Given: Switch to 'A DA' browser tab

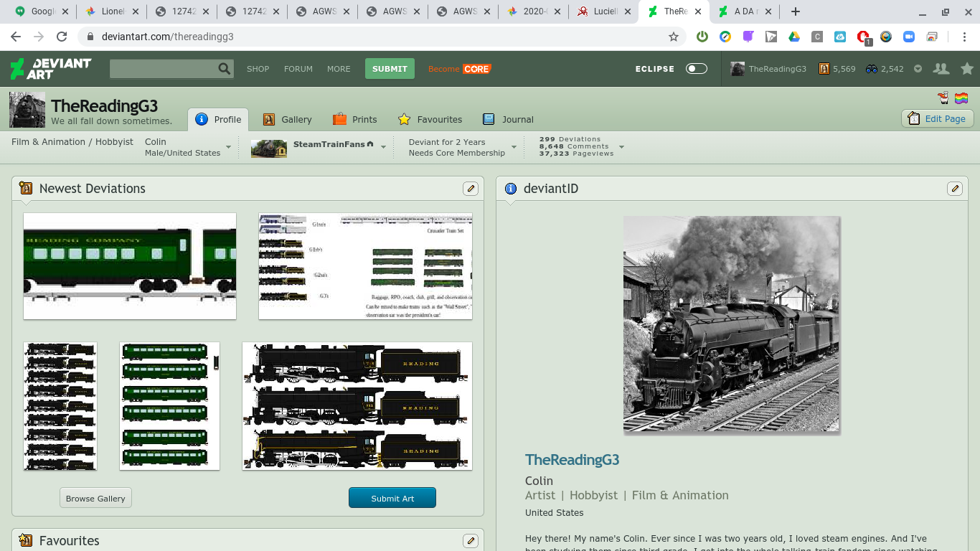Looking at the screenshot, I should click(x=744, y=11).
